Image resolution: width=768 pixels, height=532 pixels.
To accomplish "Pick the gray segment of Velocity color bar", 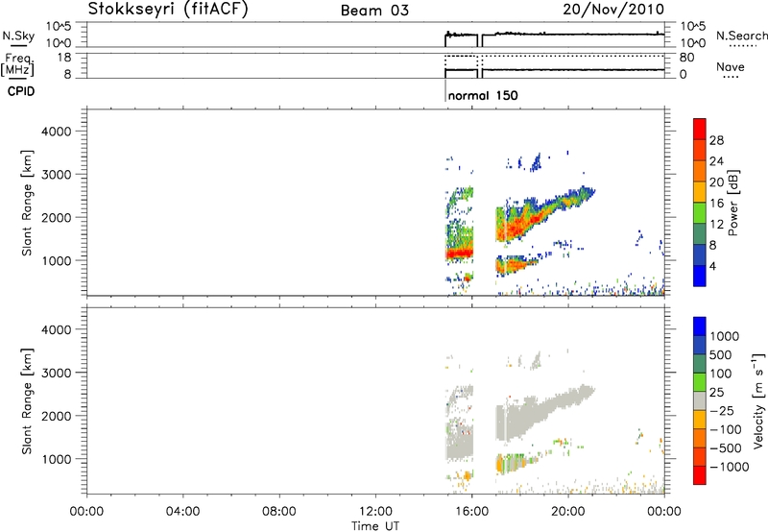I will pos(700,401).
